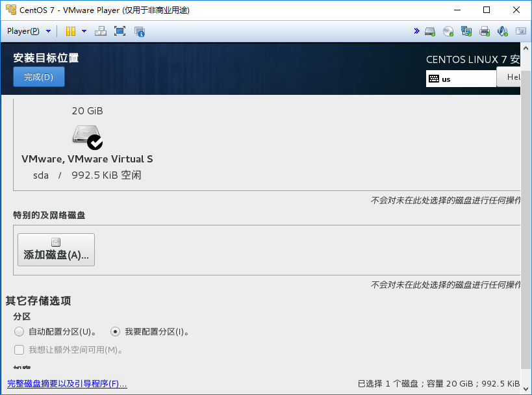Open the CD/DVD drive device icon

click(448, 32)
